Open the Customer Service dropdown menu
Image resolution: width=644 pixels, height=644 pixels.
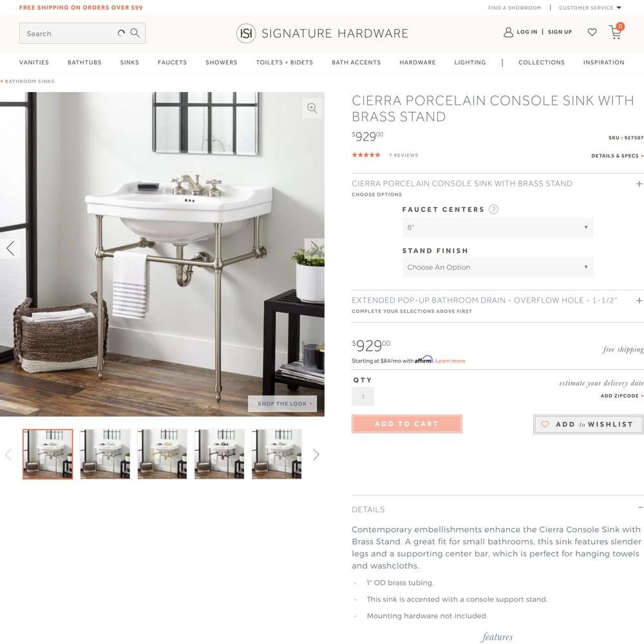pos(590,8)
